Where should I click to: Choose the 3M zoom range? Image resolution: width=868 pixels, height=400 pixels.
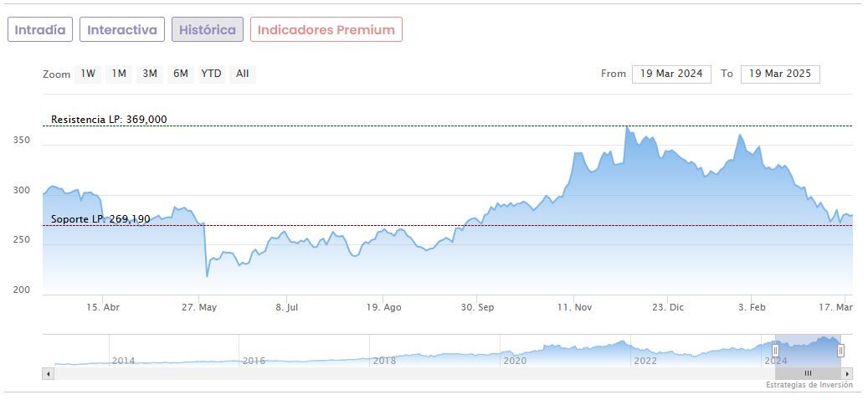[x=150, y=74]
